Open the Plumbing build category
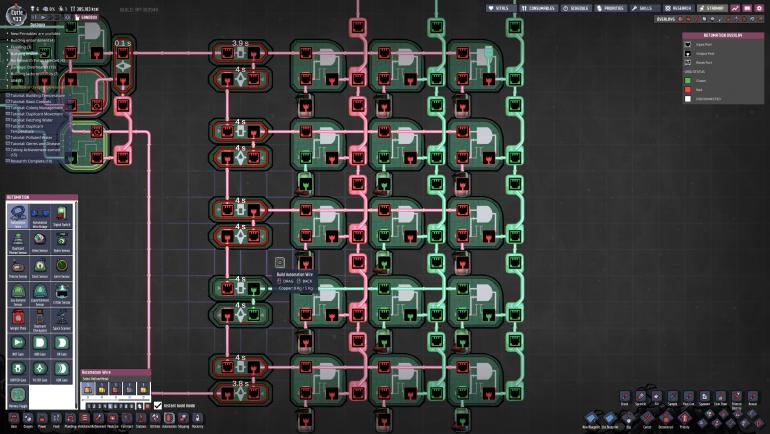 [x=70, y=419]
